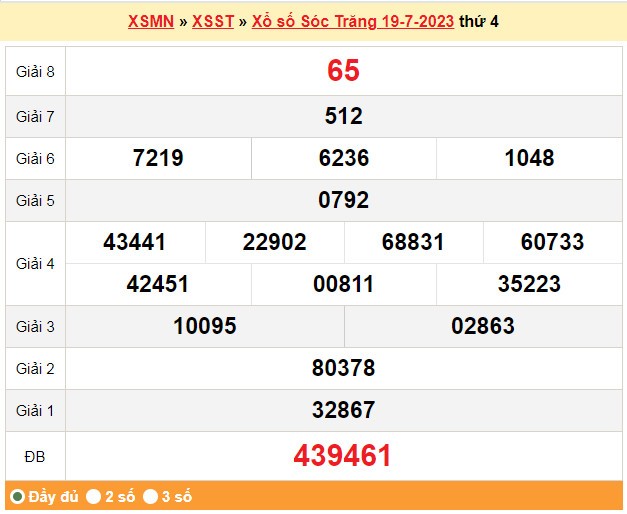Click the Giải 4 number 60733
The image size is (627, 514).
[552, 242]
